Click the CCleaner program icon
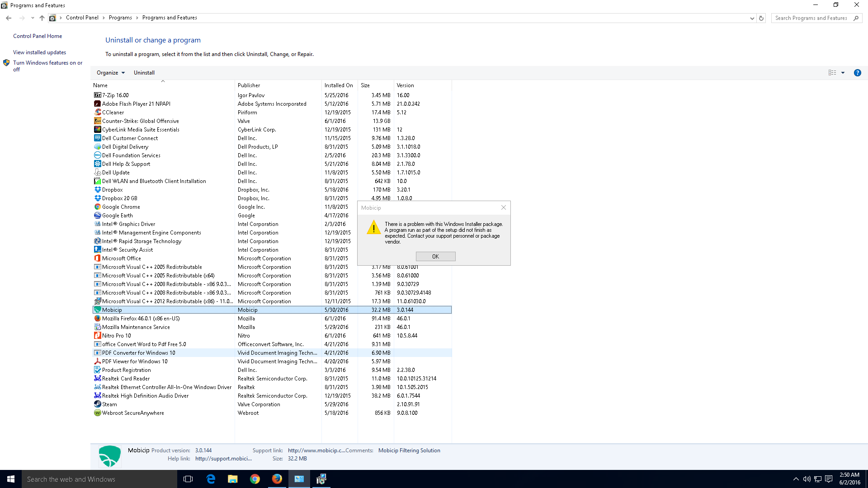The width and height of the screenshot is (868, 488). pos(97,113)
